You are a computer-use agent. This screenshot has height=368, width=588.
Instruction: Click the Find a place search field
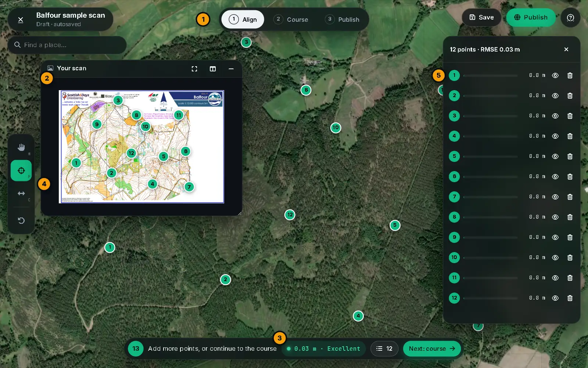pos(67,45)
